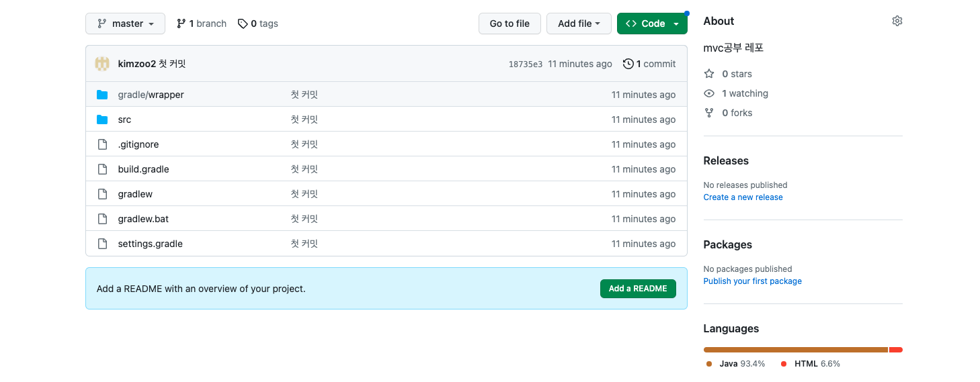
Task: Click the Java segment of language bar
Action: click(x=795, y=350)
